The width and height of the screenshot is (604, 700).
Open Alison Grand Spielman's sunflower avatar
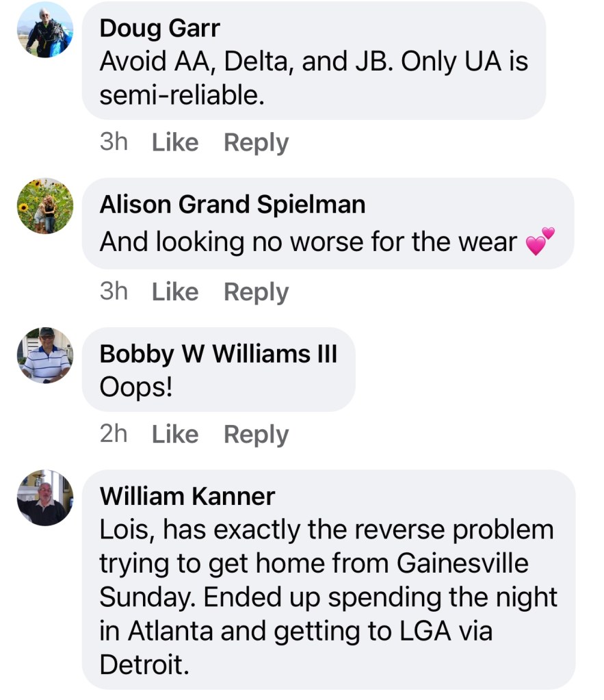click(x=45, y=206)
